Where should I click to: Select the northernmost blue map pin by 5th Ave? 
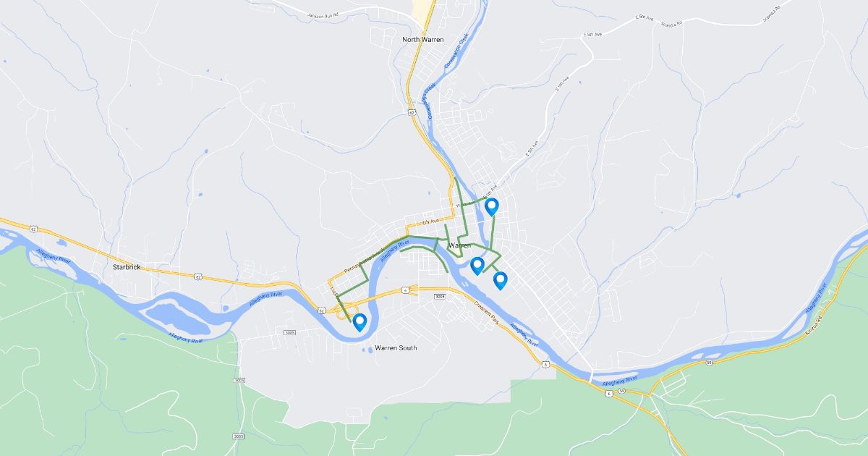tap(492, 207)
